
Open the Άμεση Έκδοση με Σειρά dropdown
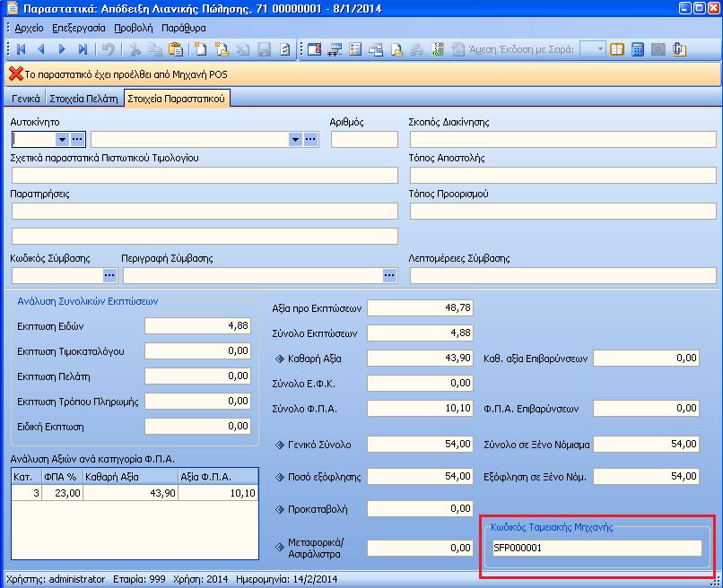click(600, 48)
